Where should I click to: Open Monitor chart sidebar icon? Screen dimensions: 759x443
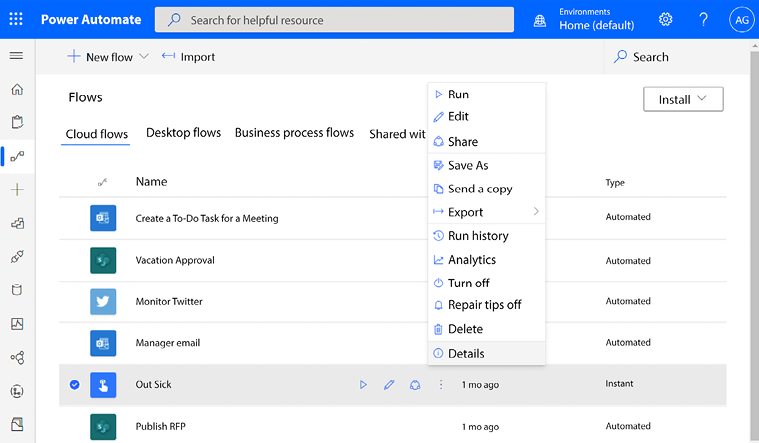click(x=17, y=323)
